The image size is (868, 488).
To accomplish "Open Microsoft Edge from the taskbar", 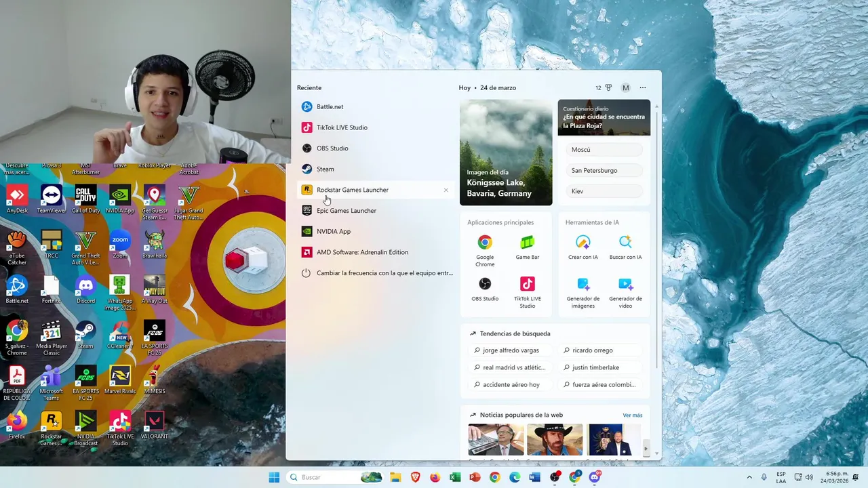I will (515, 477).
